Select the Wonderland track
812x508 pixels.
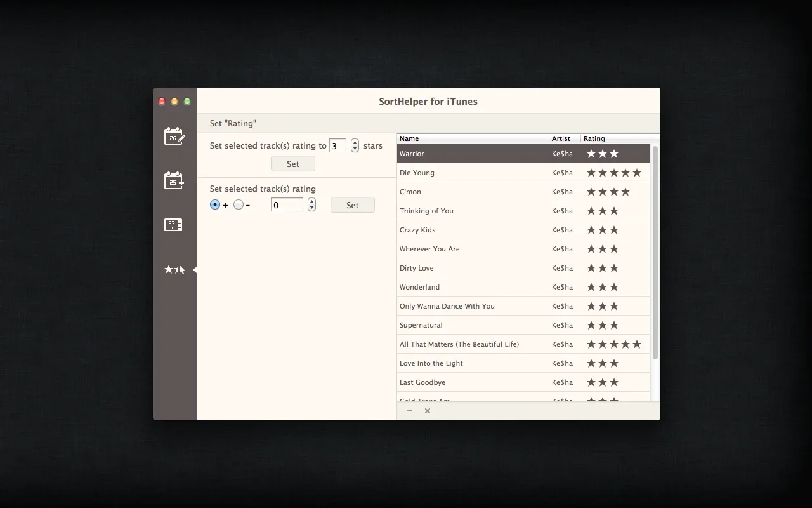[524, 287]
